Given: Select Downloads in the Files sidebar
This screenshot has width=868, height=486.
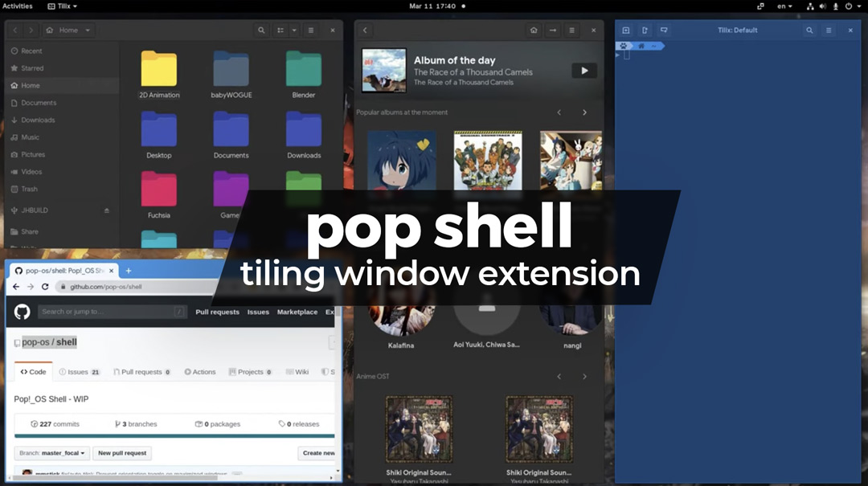Looking at the screenshot, I should click(61, 120).
